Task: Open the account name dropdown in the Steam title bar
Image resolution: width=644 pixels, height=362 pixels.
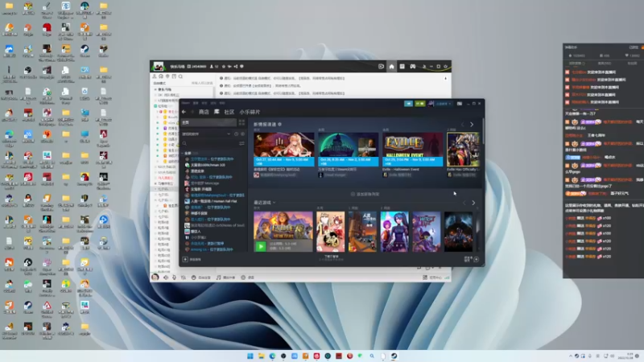Action: (443, 104)
